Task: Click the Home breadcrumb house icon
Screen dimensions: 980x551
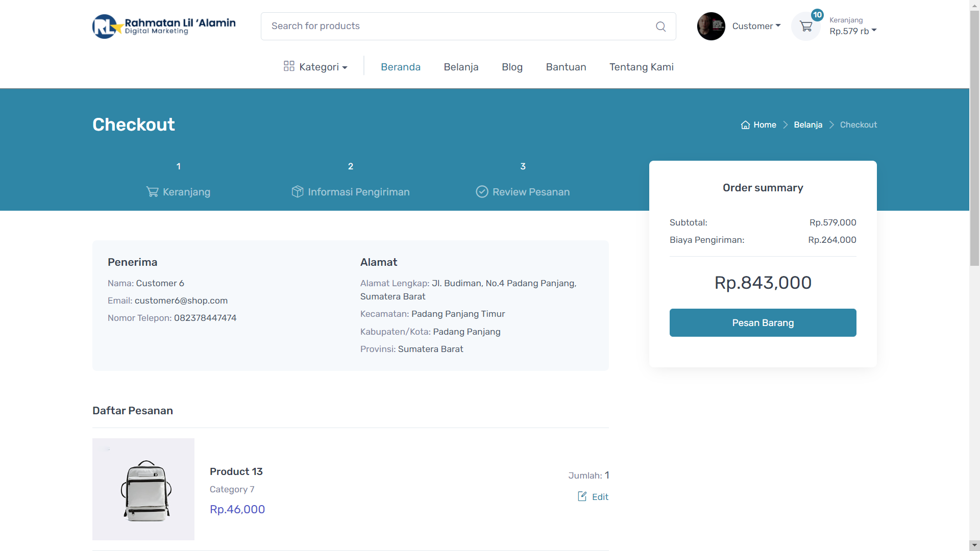Action: coord(745,125)
